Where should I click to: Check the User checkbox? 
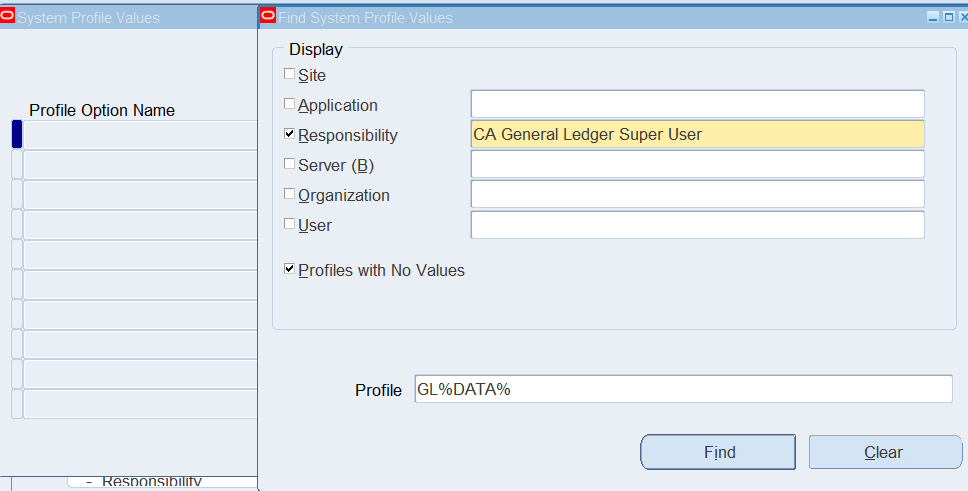click(290, 224)
